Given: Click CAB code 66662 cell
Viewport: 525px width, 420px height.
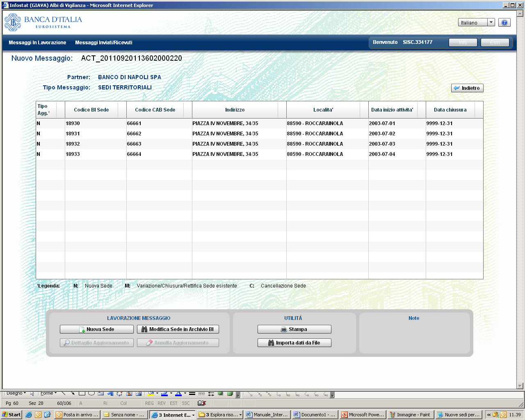Looking at the screenshot, I should coord(159,134).
